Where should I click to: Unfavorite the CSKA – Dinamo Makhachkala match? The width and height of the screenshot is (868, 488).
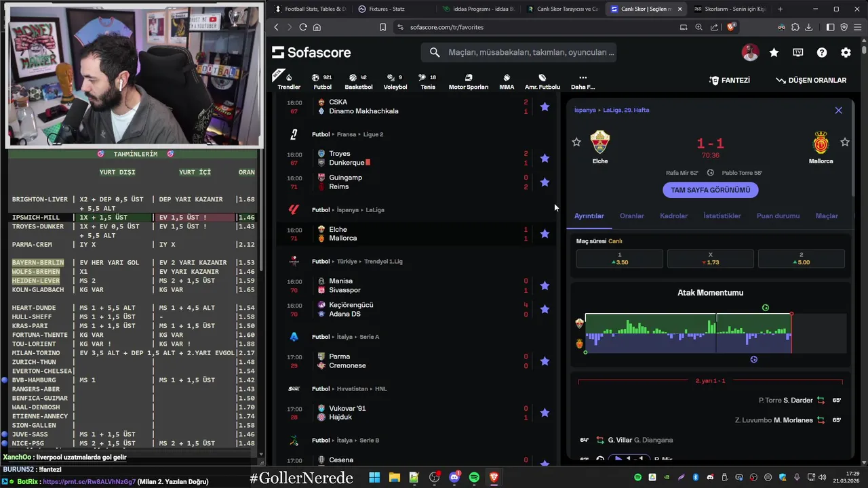tap(545, 106)
